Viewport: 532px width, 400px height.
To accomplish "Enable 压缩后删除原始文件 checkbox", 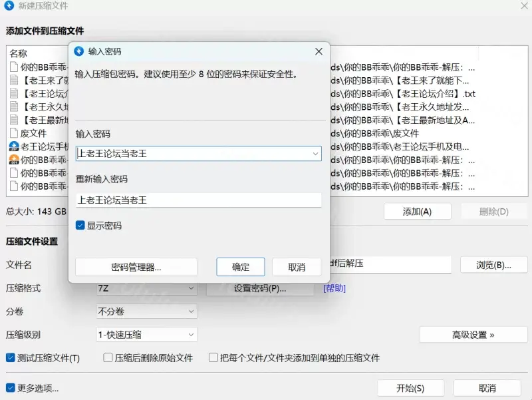I will (x=108, y=357).
